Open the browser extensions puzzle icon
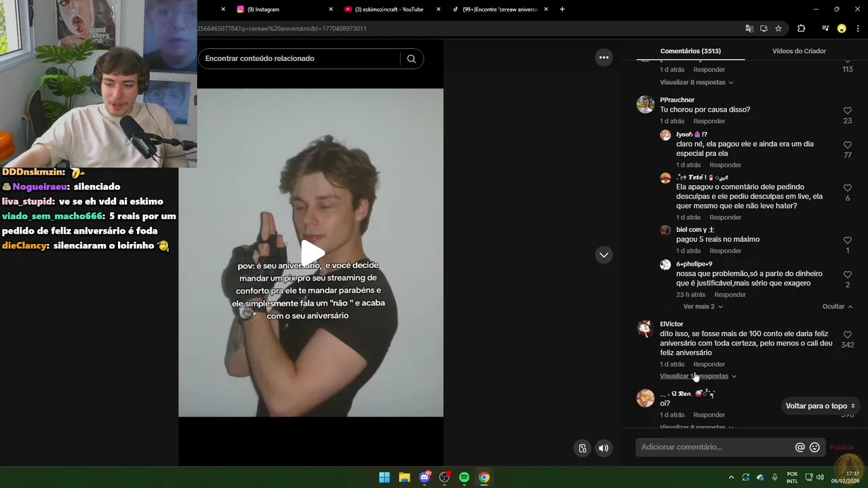Viewport: 868px width, 488px height. (801, 28)
